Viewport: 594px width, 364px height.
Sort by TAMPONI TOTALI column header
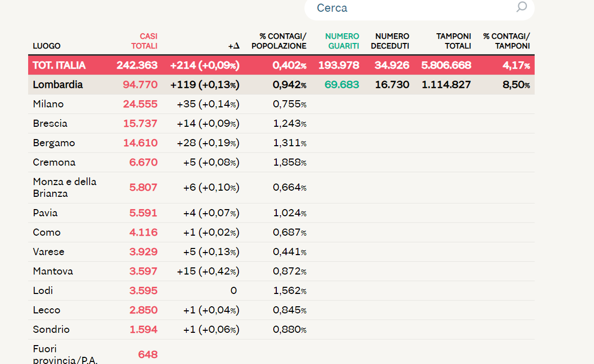click(453, 41)
